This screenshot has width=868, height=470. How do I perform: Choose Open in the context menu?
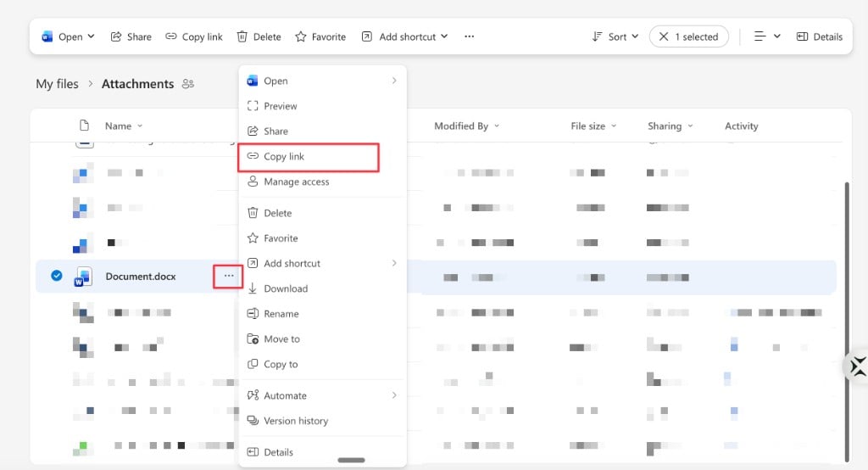coord(322,81)
